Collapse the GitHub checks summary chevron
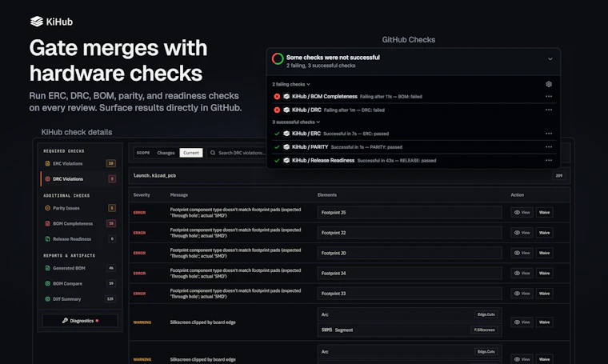This screenshot has width=608, height=364. coord(550,59)
